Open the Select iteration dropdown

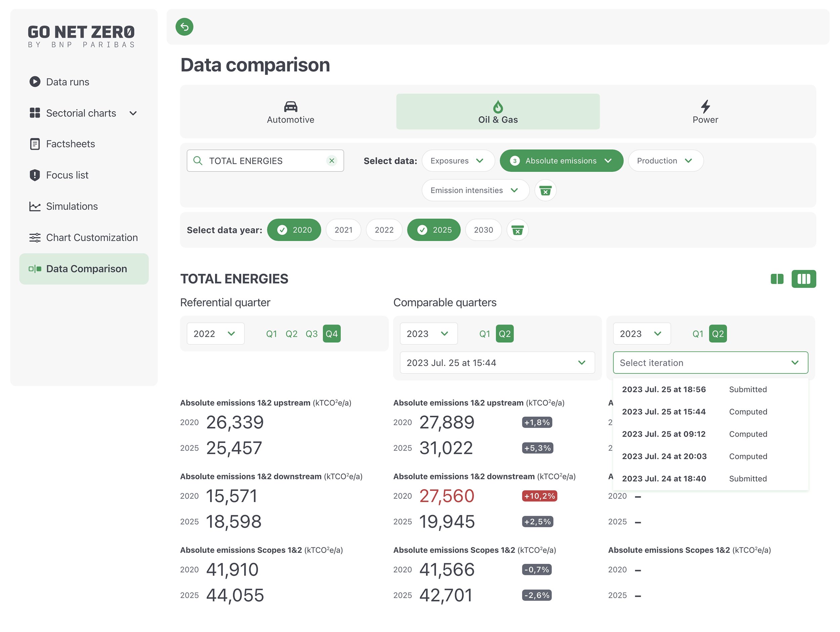click(x=710, y=362)
